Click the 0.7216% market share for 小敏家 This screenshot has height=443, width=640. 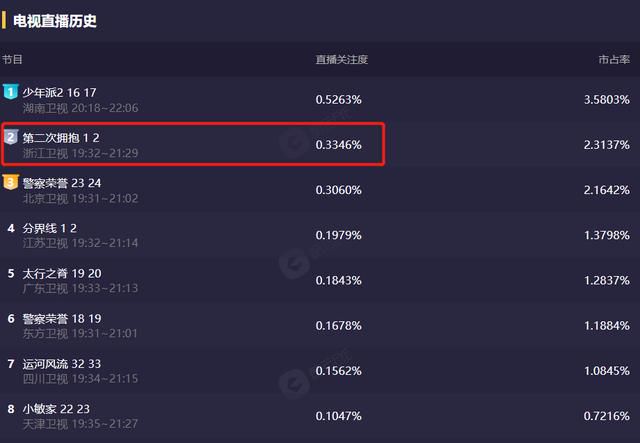[607, 416]
